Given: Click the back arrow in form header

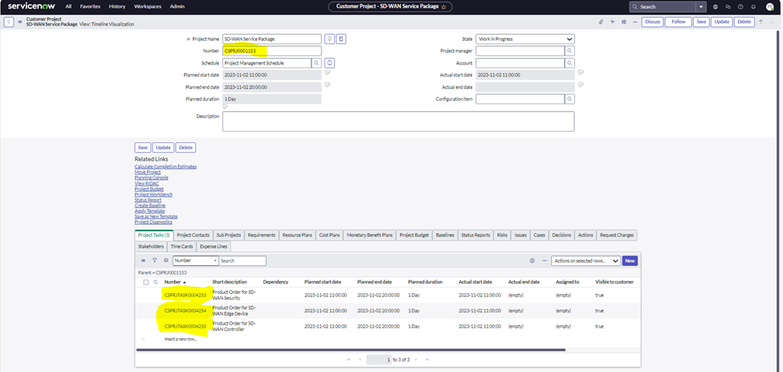Looking at the screenshot, I should tap(9, 22).
